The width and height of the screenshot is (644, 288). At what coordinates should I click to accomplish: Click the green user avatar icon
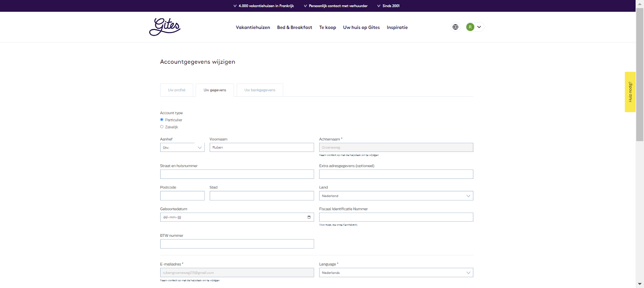pyautogui.click(x=470, y=27)
